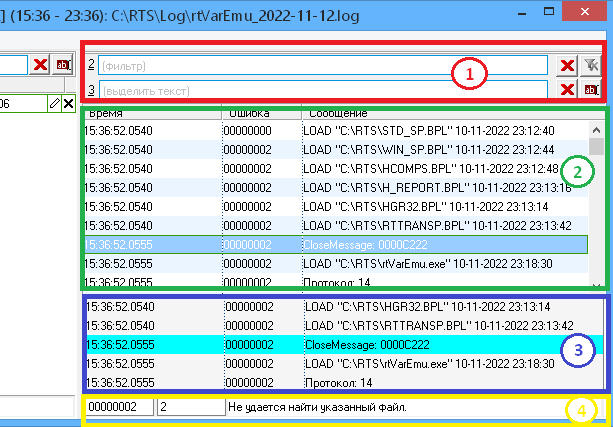
Task: Clear the highlight-text field with its red X
Action: click(567, 90)
